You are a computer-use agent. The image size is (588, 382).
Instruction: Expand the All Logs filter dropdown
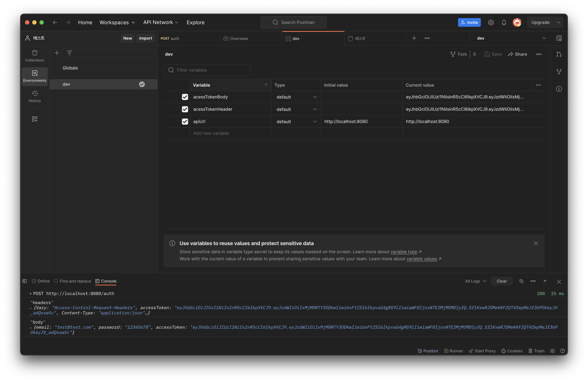coord(475,281)
